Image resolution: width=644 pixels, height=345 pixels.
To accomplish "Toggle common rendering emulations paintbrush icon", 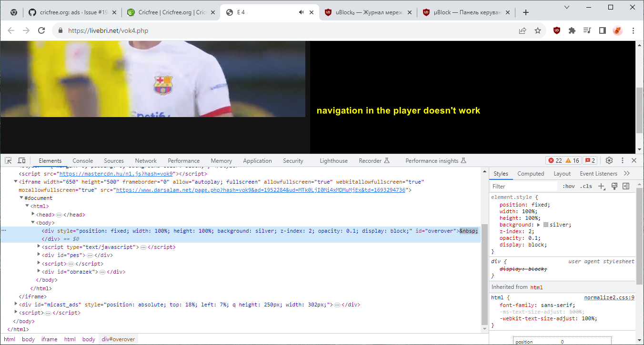I will pyautogui.click(x=614, y=186).
